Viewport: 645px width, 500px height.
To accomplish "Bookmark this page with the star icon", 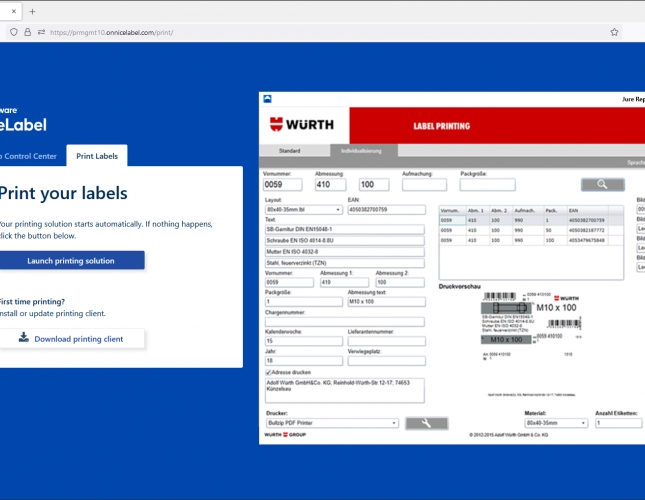I will point(614,32).
